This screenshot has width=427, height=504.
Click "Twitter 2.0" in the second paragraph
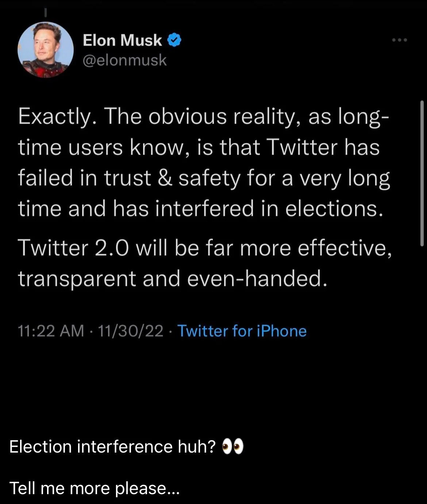pos(74,248)
